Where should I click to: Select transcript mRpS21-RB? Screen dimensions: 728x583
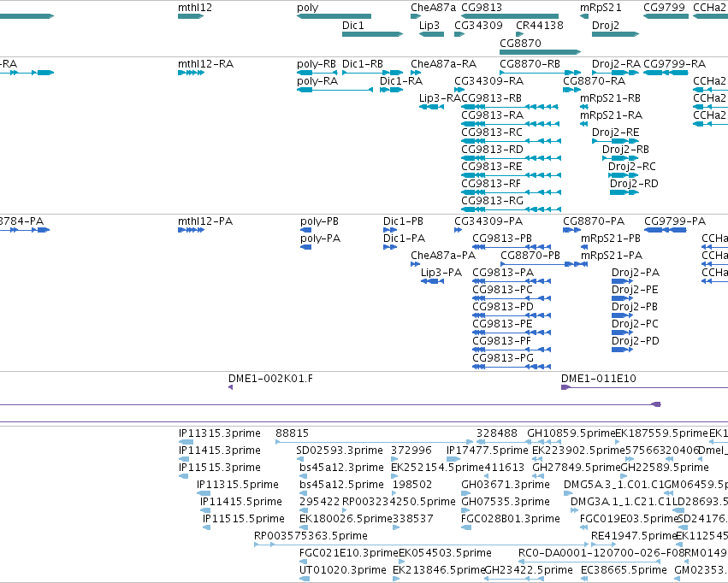pos(610,98)
